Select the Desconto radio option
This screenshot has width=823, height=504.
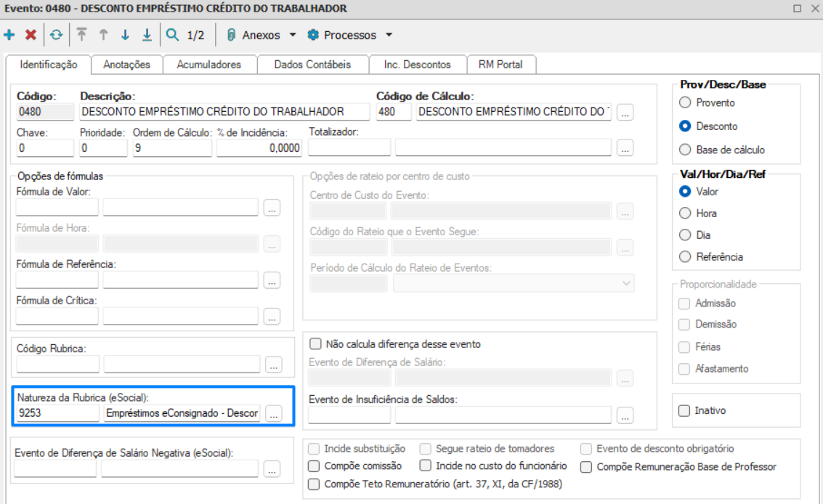click(x=685, y=126)
